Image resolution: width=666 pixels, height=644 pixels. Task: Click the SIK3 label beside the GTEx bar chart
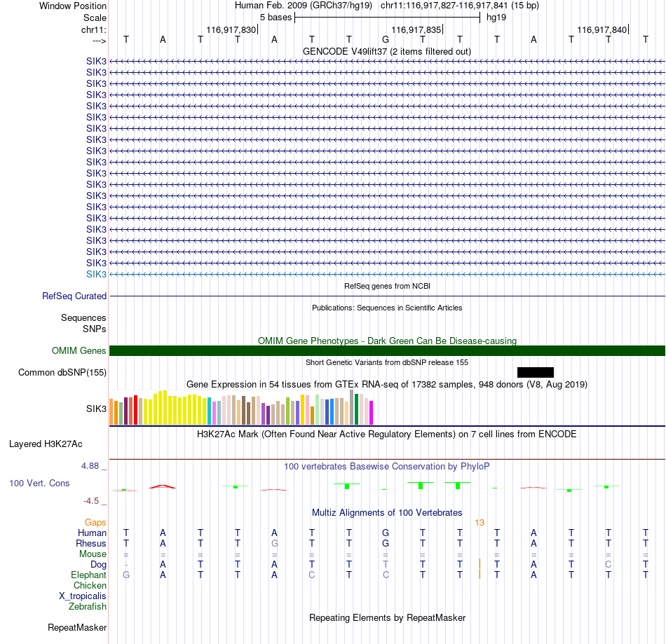(x=97, y=409)
